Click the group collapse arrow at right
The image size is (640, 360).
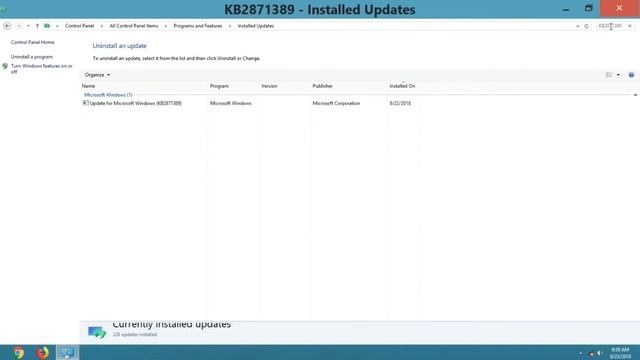coord(635,95)
